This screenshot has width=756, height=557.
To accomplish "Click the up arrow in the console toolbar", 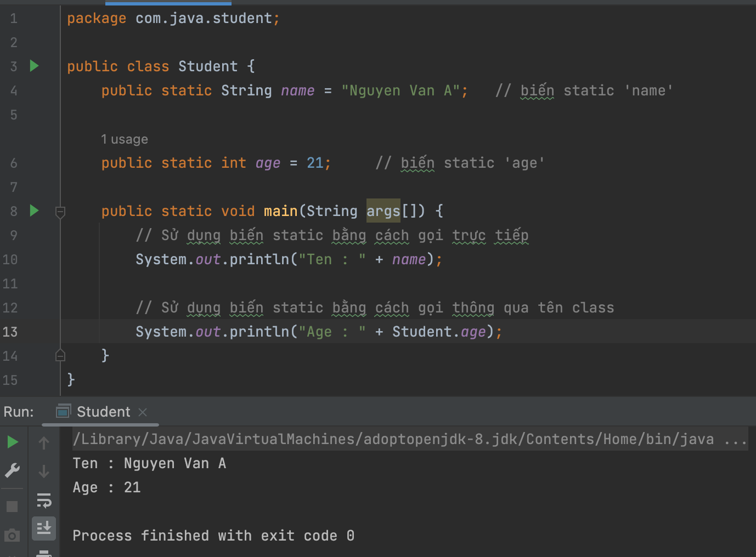I will tap(44, 442).
